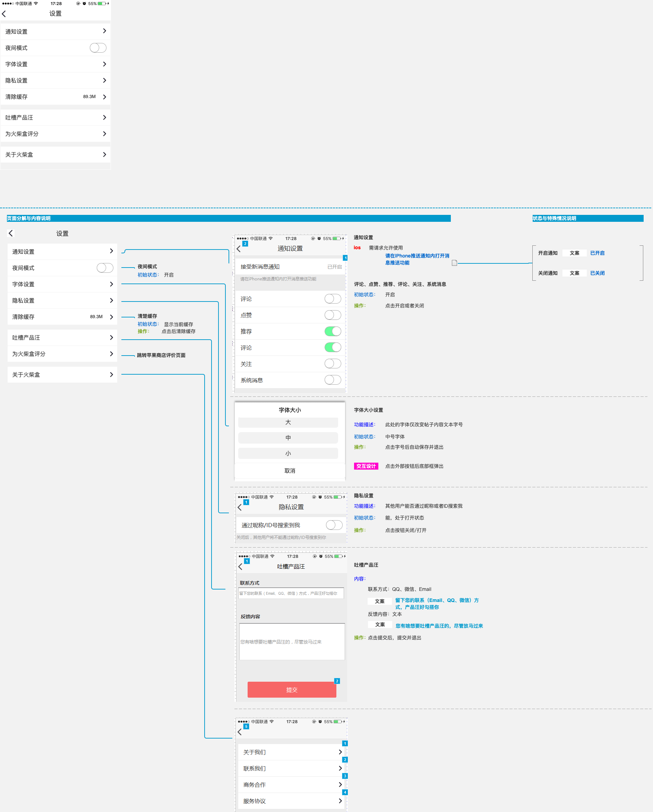Select 为火柴盒评分 row in status-bar 设置 mockup

tap(56, 134)
